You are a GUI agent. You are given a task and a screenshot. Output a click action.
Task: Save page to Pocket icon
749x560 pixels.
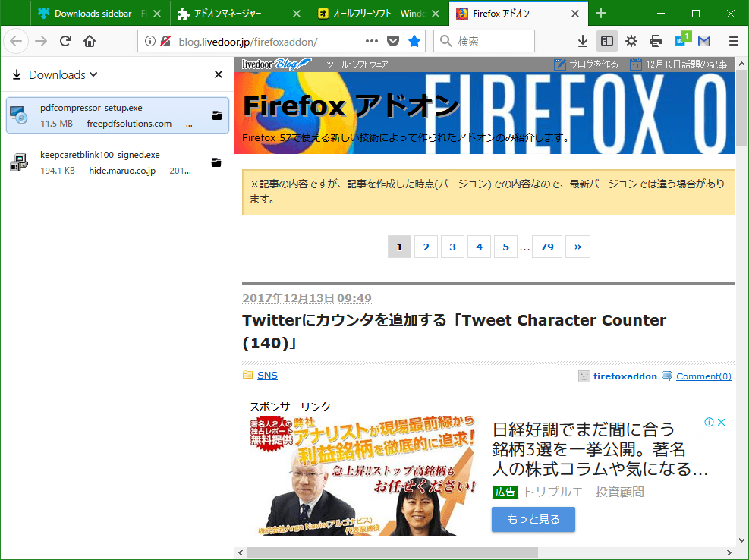392,41
